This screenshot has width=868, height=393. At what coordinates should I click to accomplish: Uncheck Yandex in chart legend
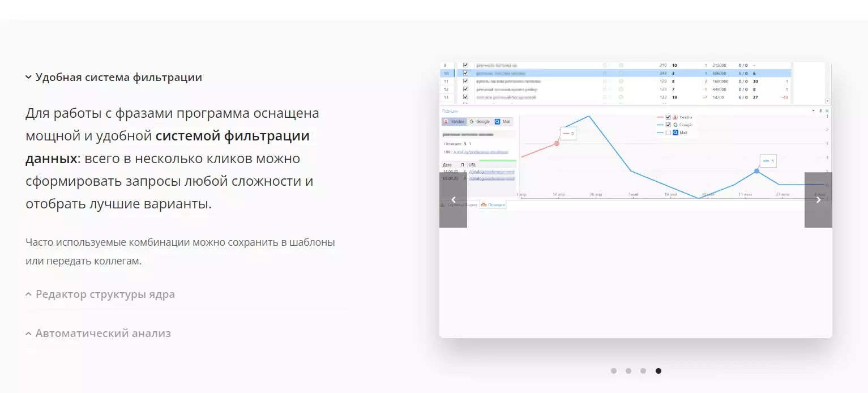tap(668, 117)
